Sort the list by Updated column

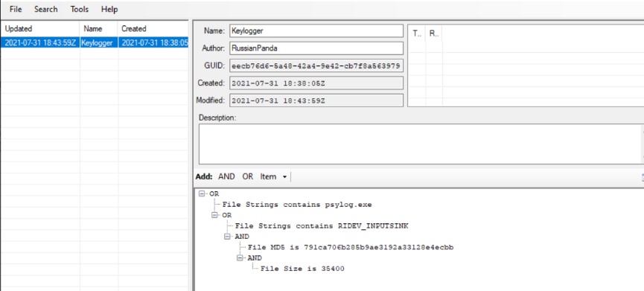(40, 29)
